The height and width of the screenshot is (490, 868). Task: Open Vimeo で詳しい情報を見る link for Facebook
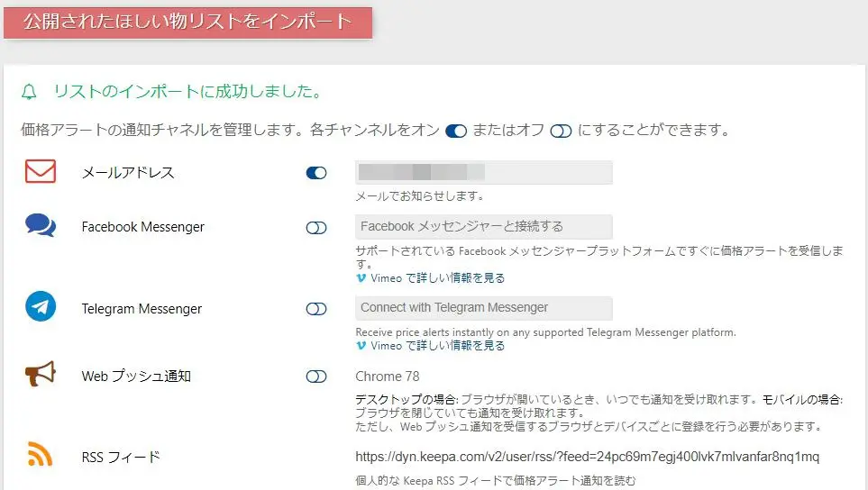[x=437, y=278]
